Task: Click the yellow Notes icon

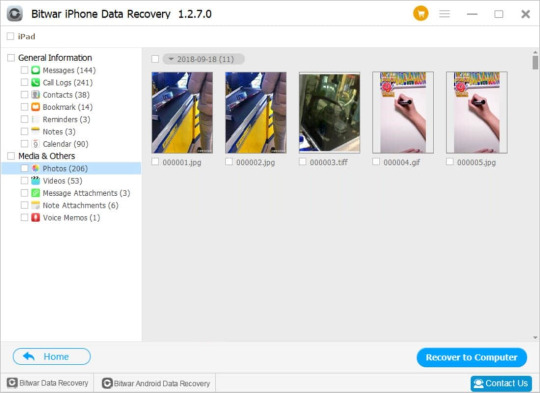Action: pyautogui.click(x=35, y=131)
